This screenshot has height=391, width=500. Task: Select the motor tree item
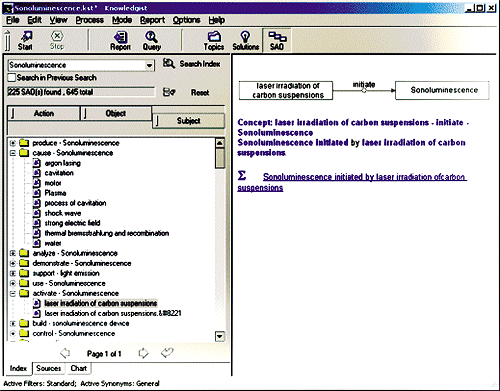pyautogui.click(x=53, y=183)
